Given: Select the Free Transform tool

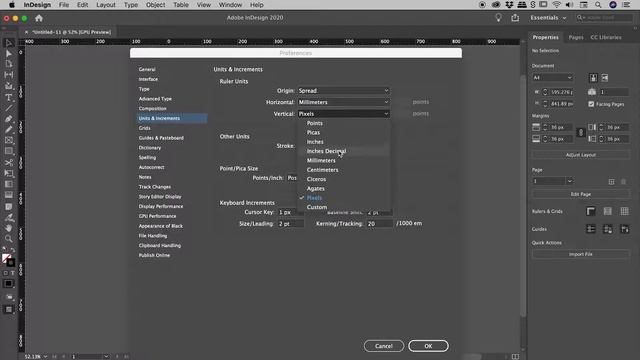Looking at the screenshot, I should (9, 173).
